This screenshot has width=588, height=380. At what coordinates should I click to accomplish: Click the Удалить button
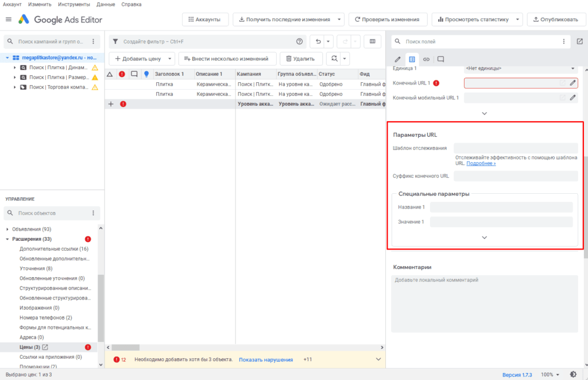[301, 59]
